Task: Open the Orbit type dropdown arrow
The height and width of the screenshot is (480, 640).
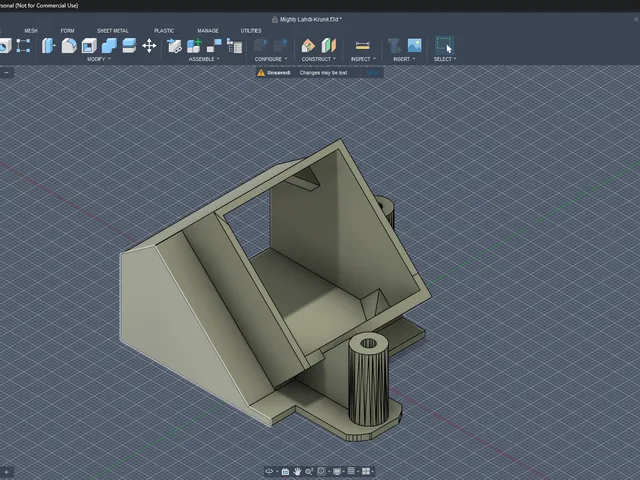Action: coord(277,472)
